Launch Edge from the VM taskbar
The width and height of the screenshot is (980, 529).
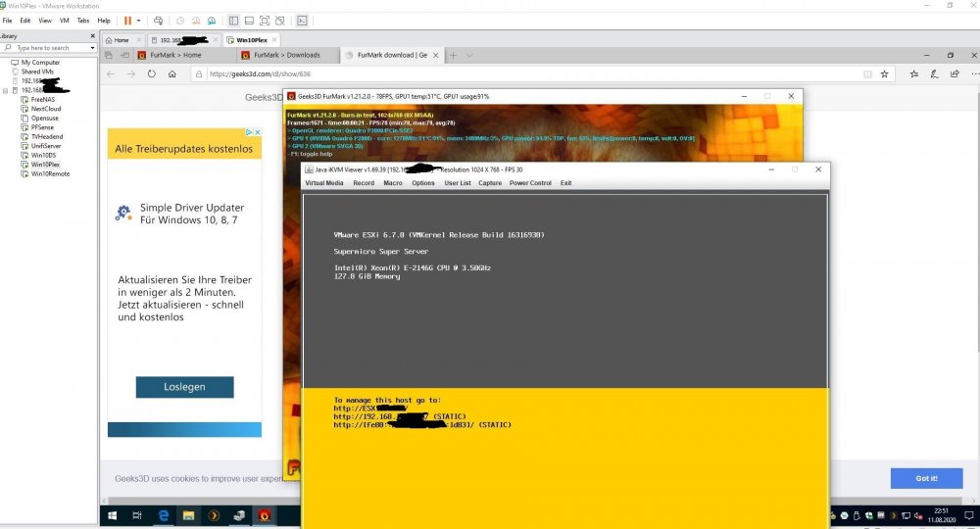point(163,516)
